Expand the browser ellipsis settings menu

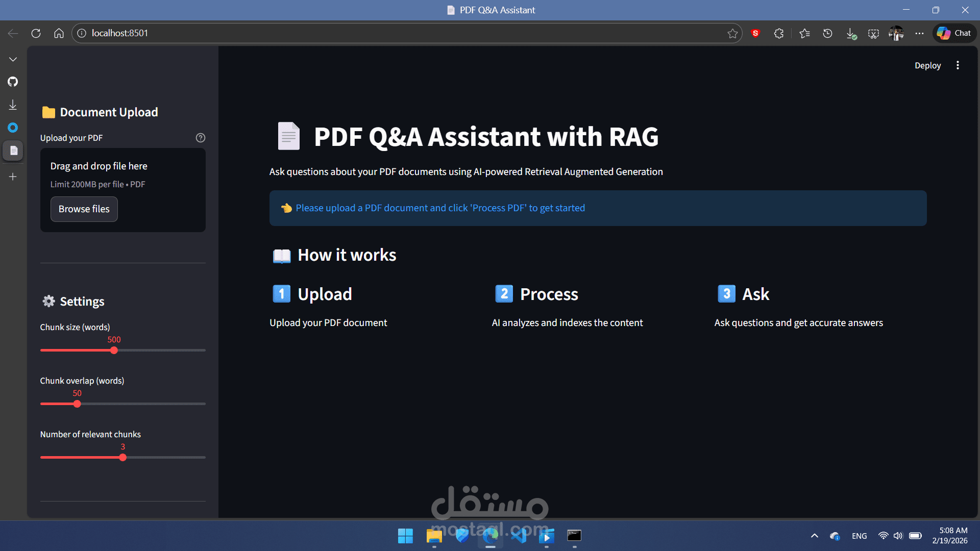pos(920,33)
